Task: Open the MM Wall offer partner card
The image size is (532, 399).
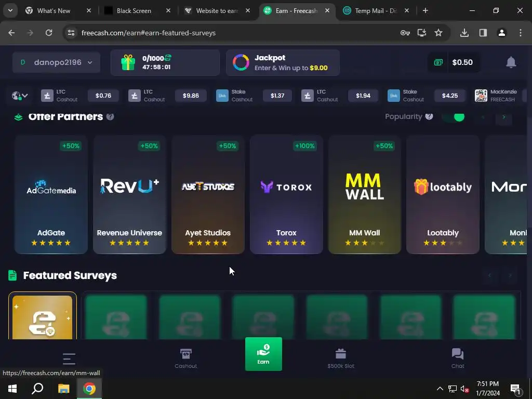Action: click(364, 194)
